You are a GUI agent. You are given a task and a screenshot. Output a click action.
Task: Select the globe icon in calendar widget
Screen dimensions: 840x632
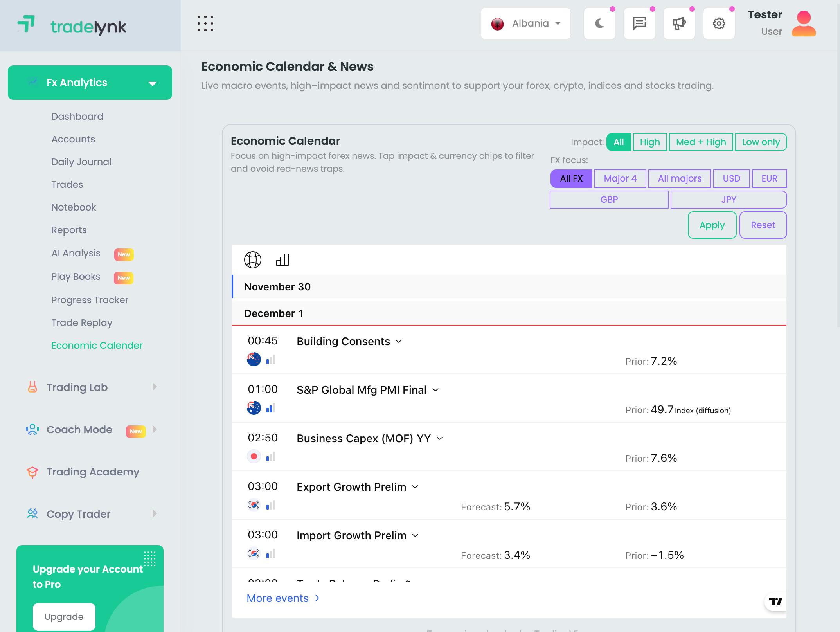[253, 260]
